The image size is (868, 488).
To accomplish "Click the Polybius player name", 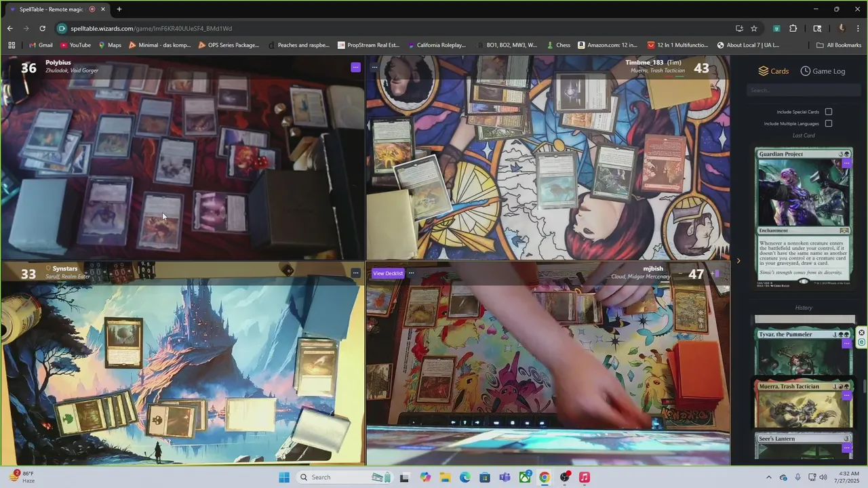I will [x=58, y=62].
